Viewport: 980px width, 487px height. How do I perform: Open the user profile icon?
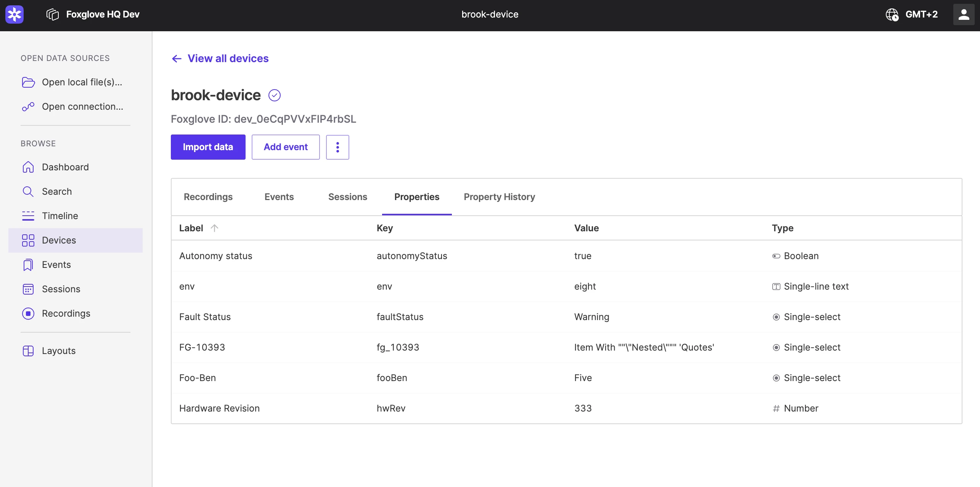coord(964,14)
